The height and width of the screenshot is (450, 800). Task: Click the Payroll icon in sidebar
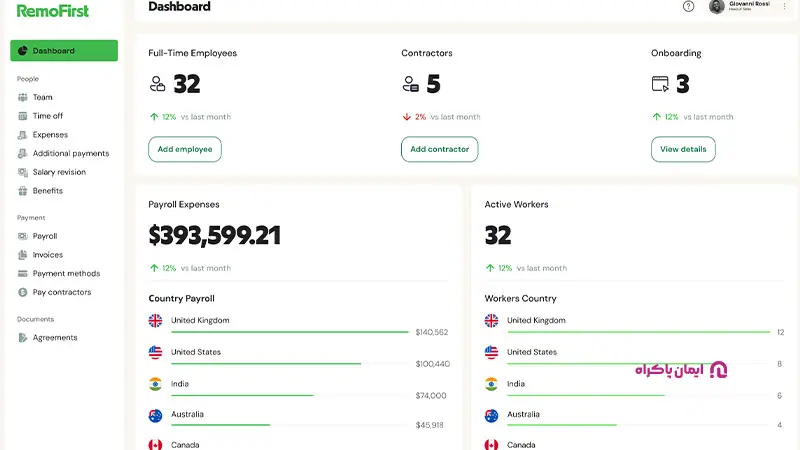23,237
